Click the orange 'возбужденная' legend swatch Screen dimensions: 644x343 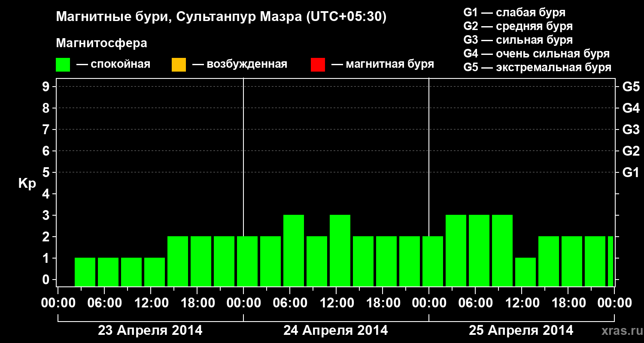(x=179, y=65)
